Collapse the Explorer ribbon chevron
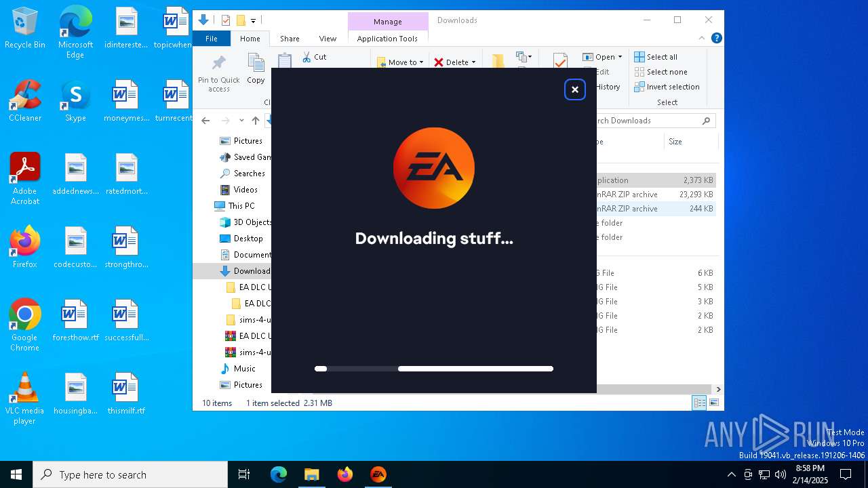Screen dimensions: 868x488 tap(703, 39)
